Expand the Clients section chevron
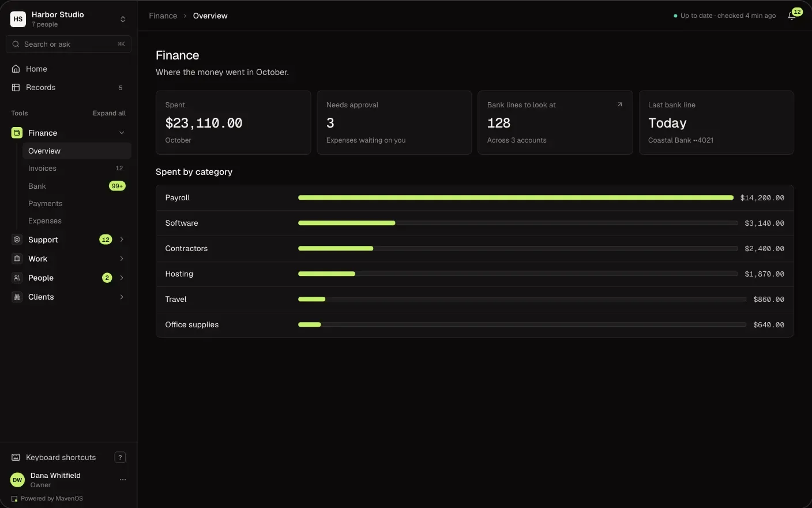The height and width of the screenshot is (508, 812). coord(122,297)
